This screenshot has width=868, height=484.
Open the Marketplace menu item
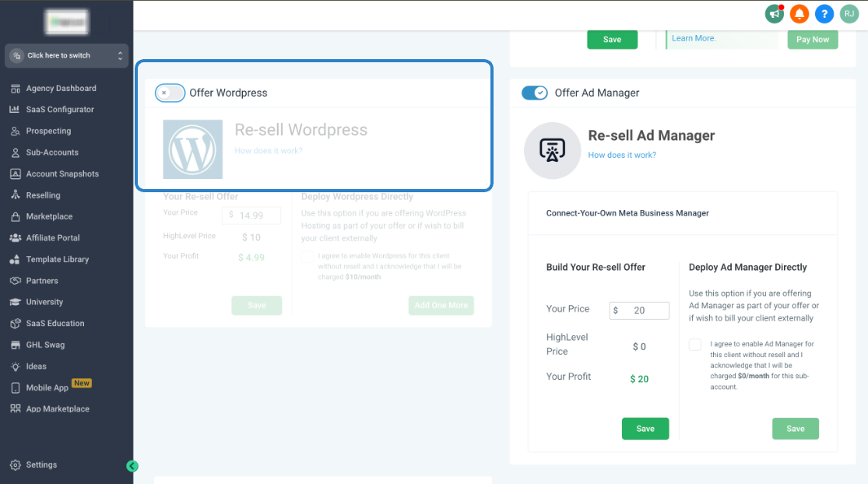[x=49, y=217]
